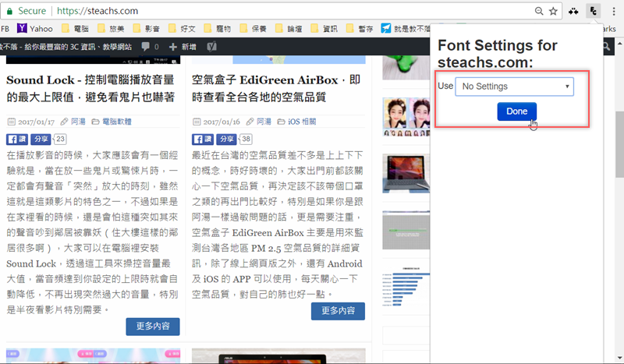Open the iOS 相關 category link
624x364 pixels.
[x=302, y=122]
